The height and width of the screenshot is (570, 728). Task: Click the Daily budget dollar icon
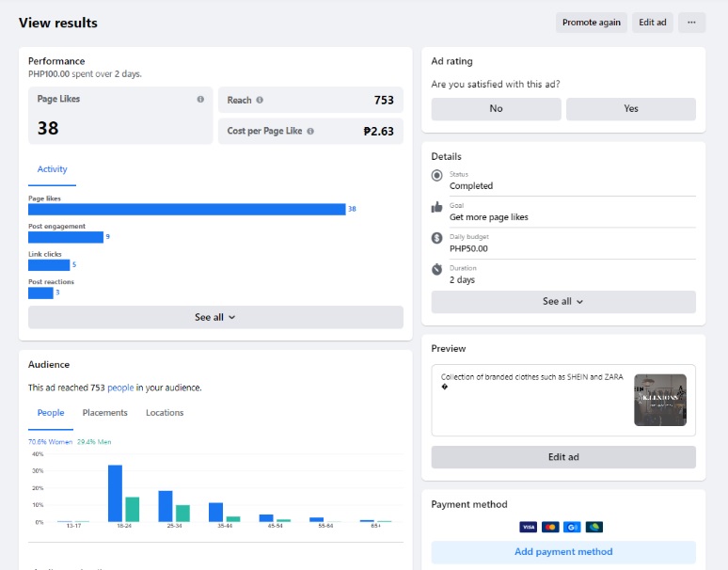click(436, 238)
